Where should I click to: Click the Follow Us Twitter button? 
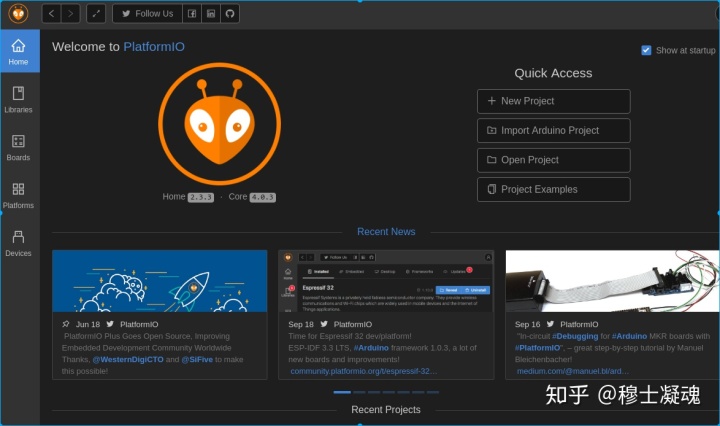(147, 13)
